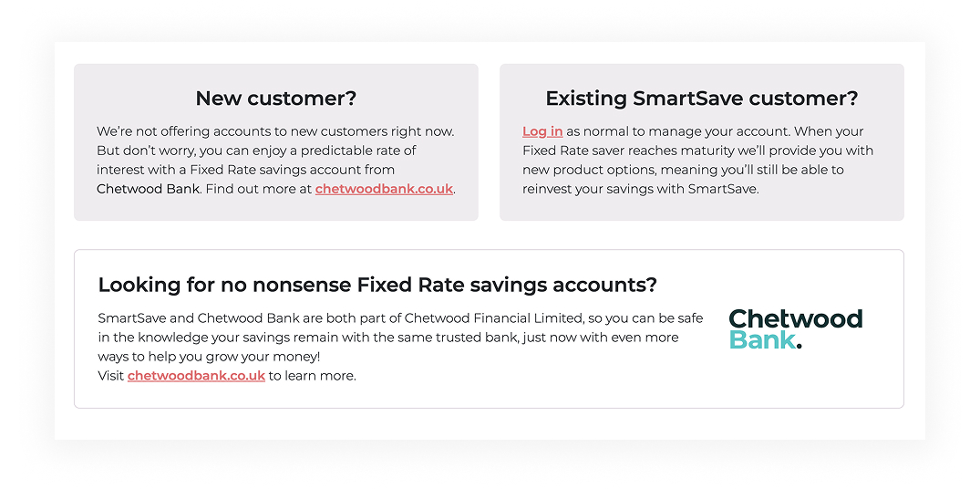Click "But don't worry" sentence in New customer card
Screen dimensions: 980x489
coord(146,151)
